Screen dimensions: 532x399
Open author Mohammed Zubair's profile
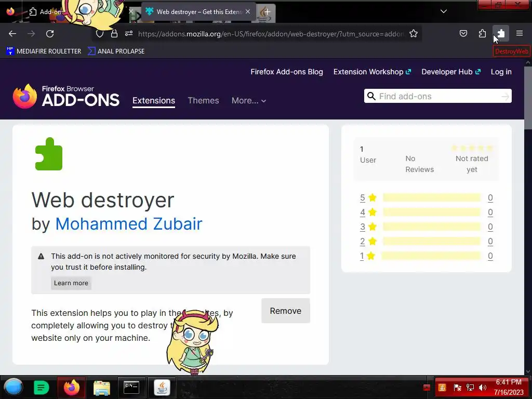(129, 224)
